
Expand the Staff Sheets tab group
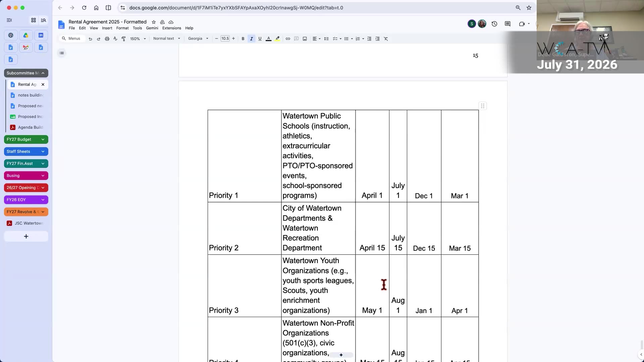26,152
